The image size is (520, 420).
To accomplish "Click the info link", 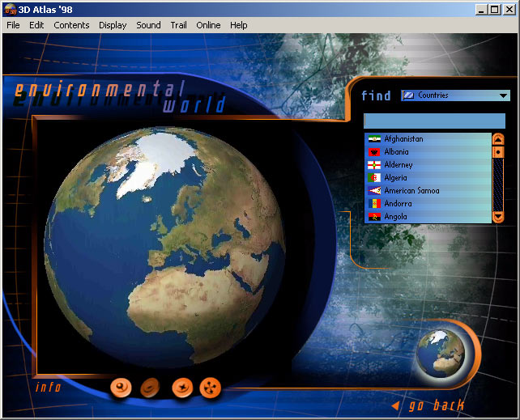I will coord(48,387).
